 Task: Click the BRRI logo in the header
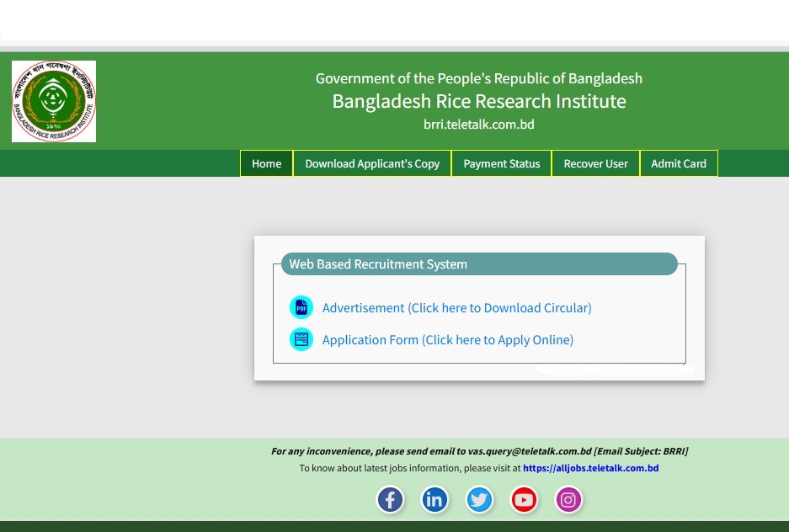tap(54, 101)
